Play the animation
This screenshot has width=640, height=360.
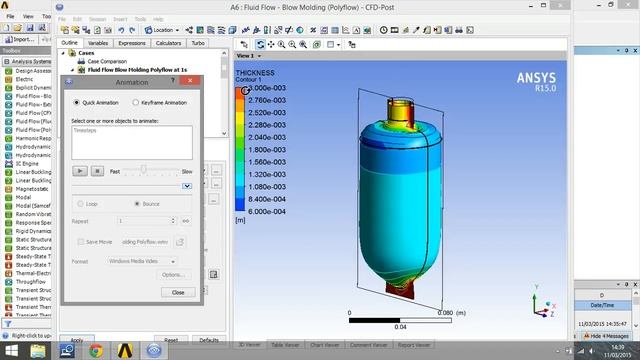coord(80,171)
